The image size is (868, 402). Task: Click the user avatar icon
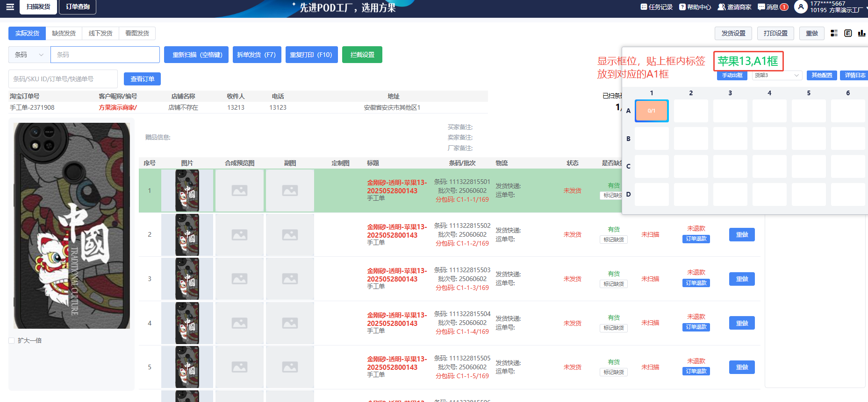coord(801,7)
